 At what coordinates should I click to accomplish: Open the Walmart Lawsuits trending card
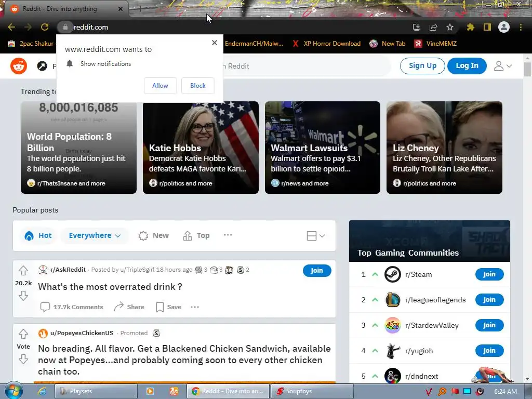[322, 148]
